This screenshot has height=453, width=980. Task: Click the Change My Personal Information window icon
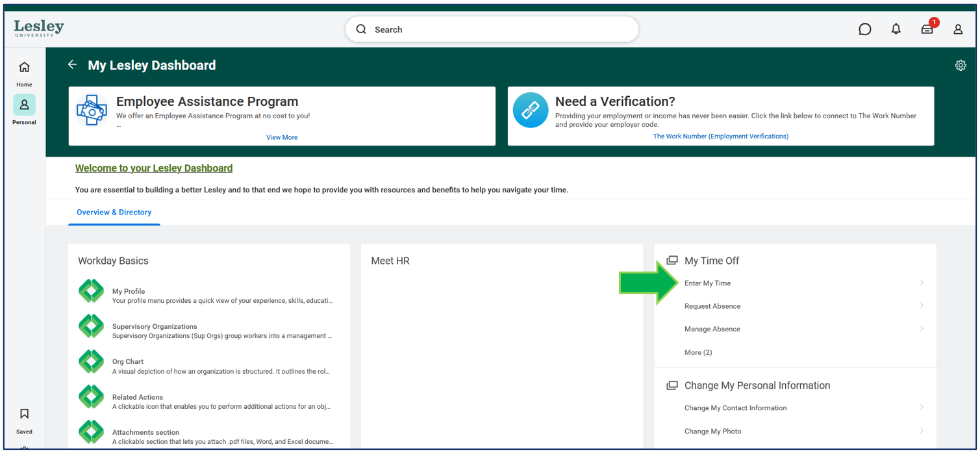672,385
